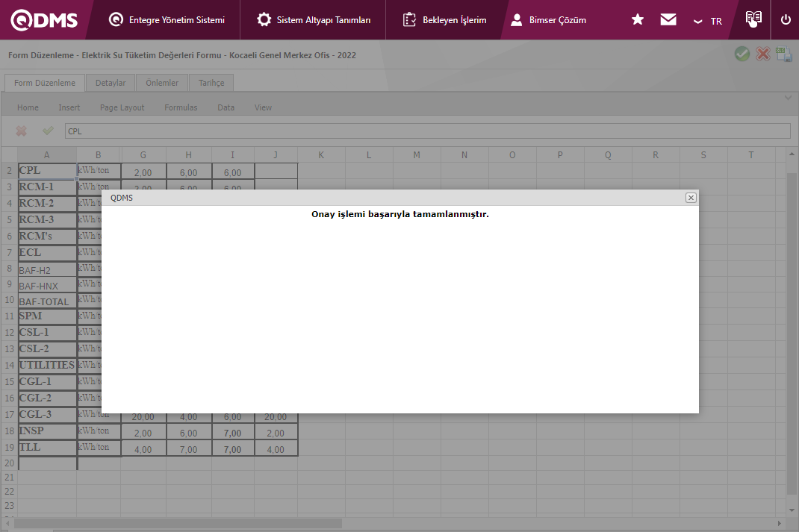Open the Formulas ribbon tab
799x532 pixels.
coord(181,107)
